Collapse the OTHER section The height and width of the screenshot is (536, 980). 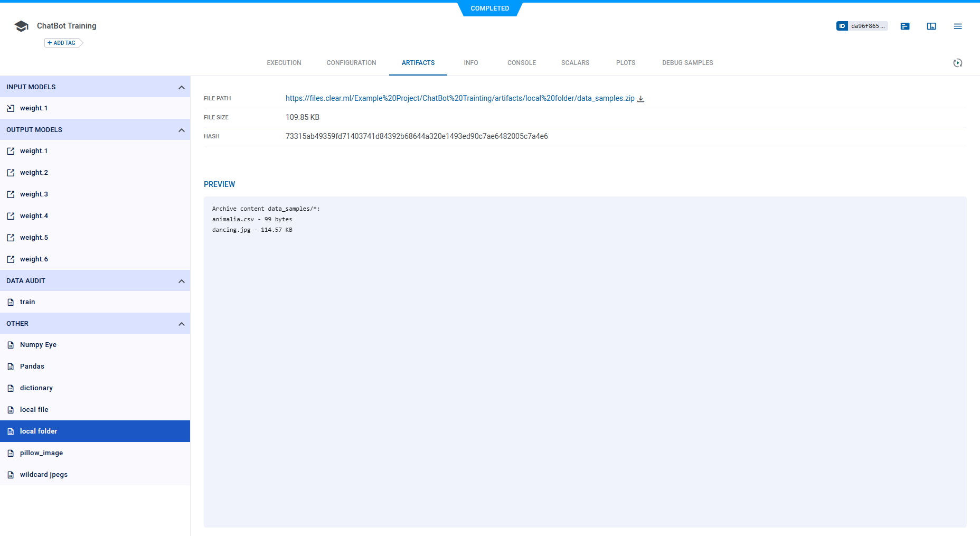pos(182,323)
